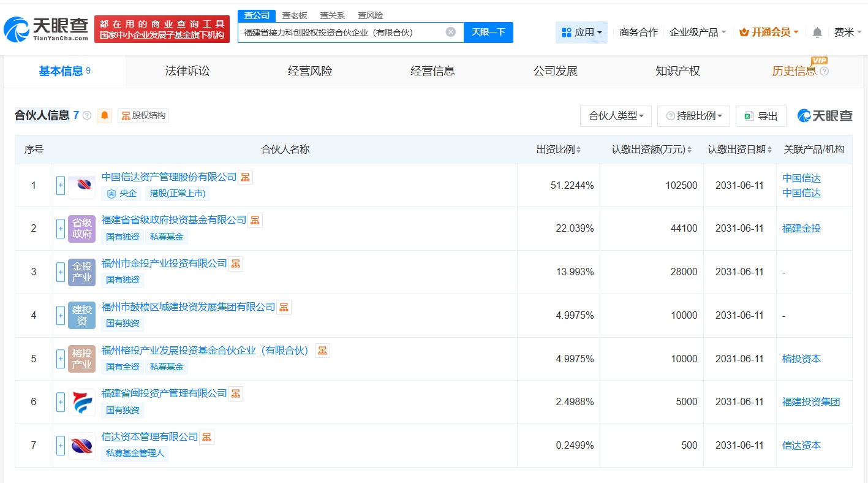Toggle the orange partner-change alert bell
This screenshot has width=868, height=483.
(105, 115)
